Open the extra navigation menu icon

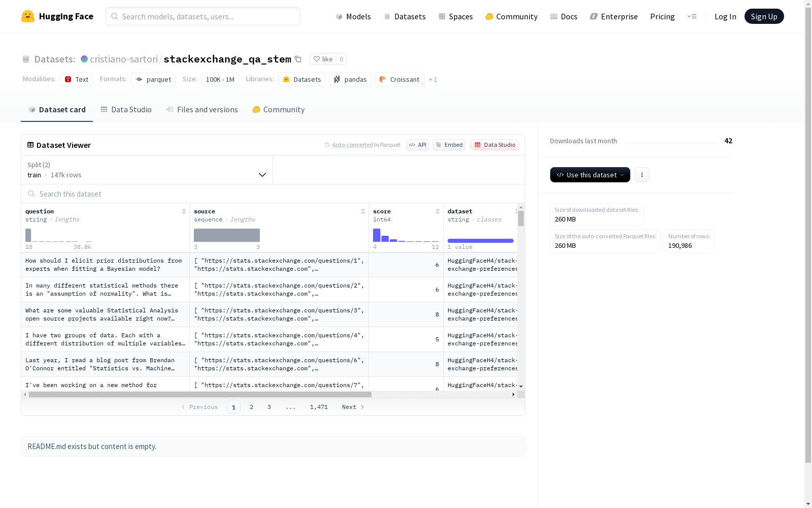tap(692, 16)
